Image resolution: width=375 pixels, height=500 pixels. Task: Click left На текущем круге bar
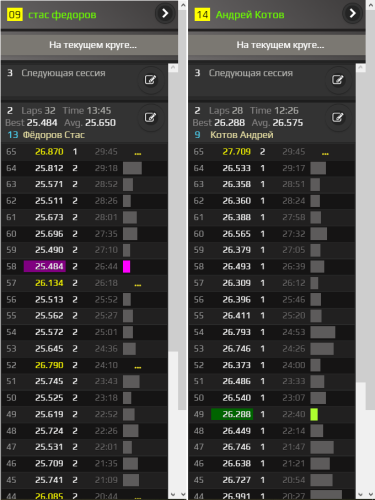[89, 45]
